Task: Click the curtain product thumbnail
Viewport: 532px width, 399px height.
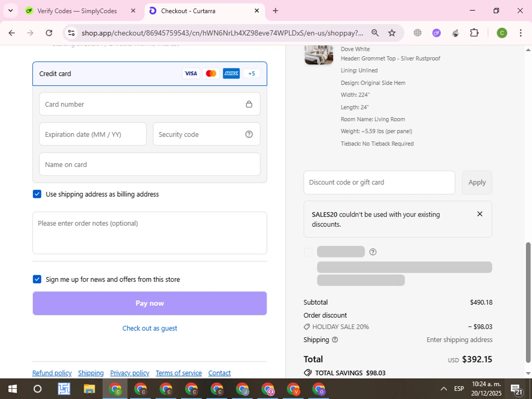Action: coord(319,55)
